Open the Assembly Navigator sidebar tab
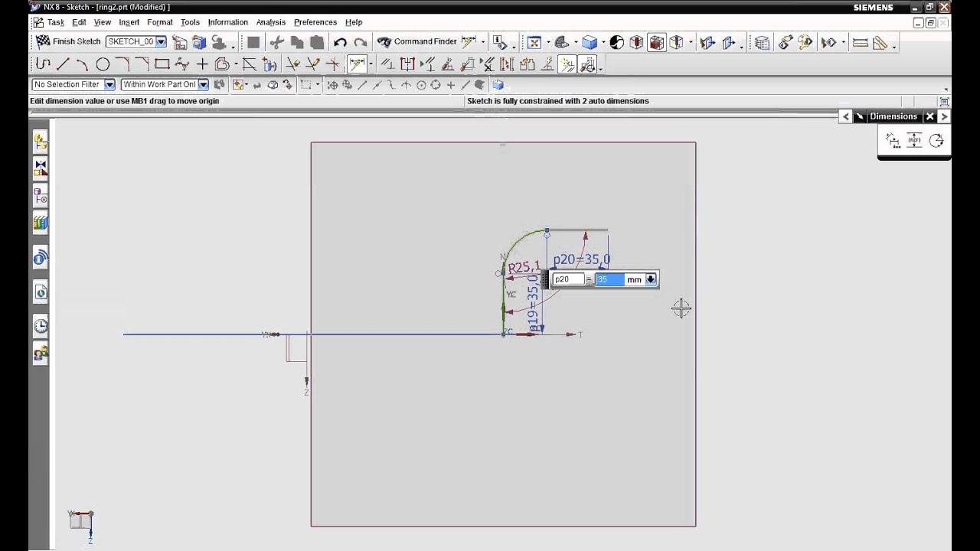This screenshot has height=551, width=980. [41, 142]
